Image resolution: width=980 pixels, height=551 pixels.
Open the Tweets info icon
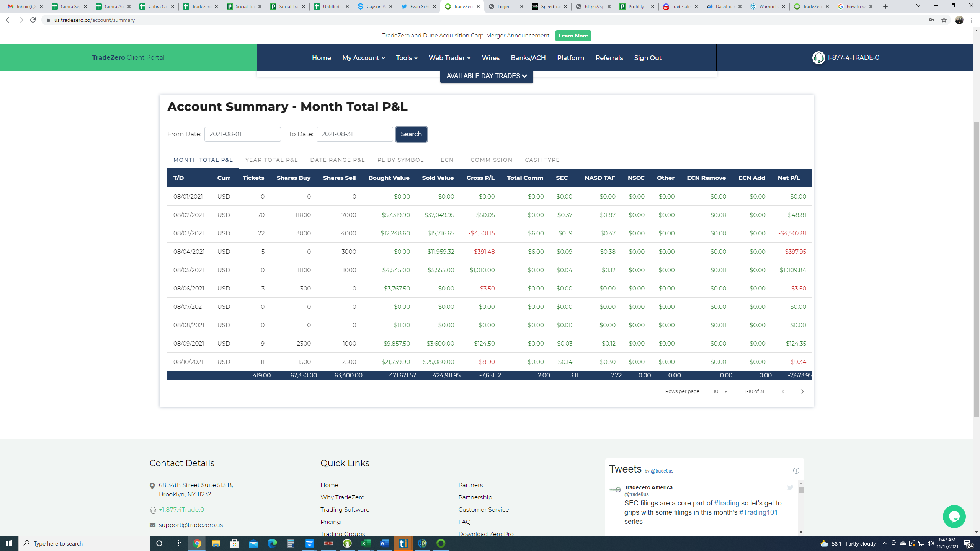click(796, 471)
